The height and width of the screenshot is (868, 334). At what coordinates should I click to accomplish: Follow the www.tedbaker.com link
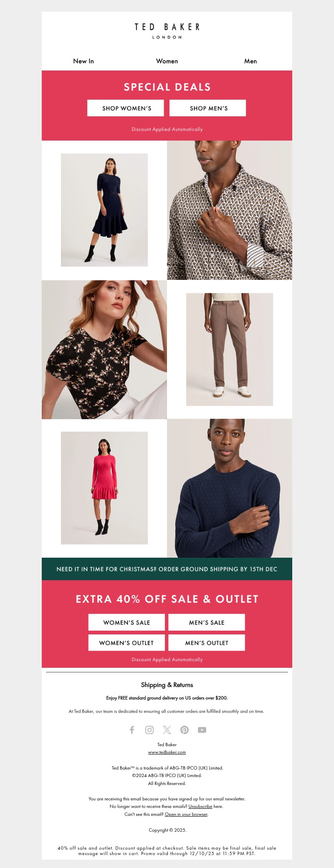[x=167, y=752]
